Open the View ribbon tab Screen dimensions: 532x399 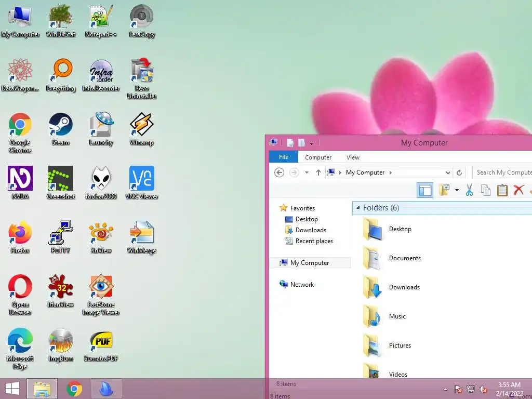click(x=353, y=157)
